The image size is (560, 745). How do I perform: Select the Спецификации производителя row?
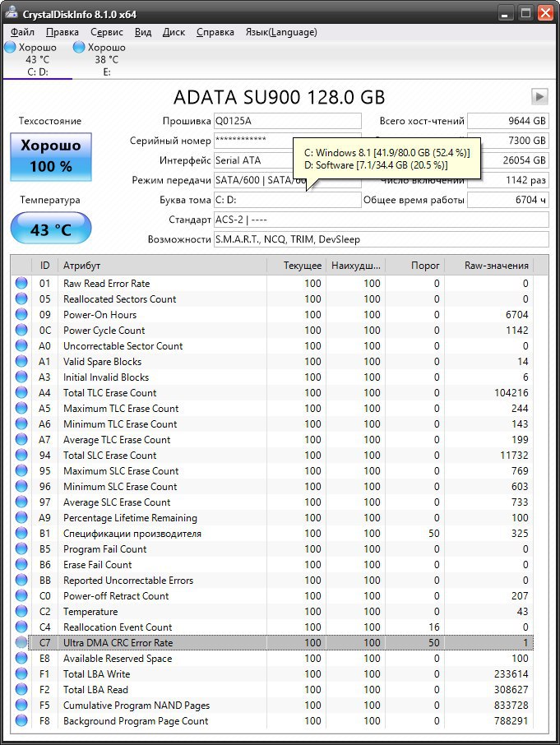tap(272, 534)
